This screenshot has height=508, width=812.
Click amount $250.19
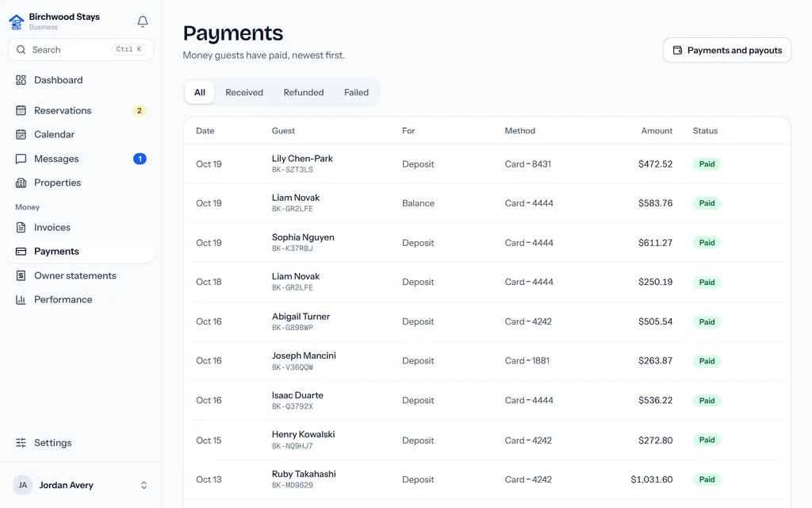pyautogui.click(x=656, y=282)
